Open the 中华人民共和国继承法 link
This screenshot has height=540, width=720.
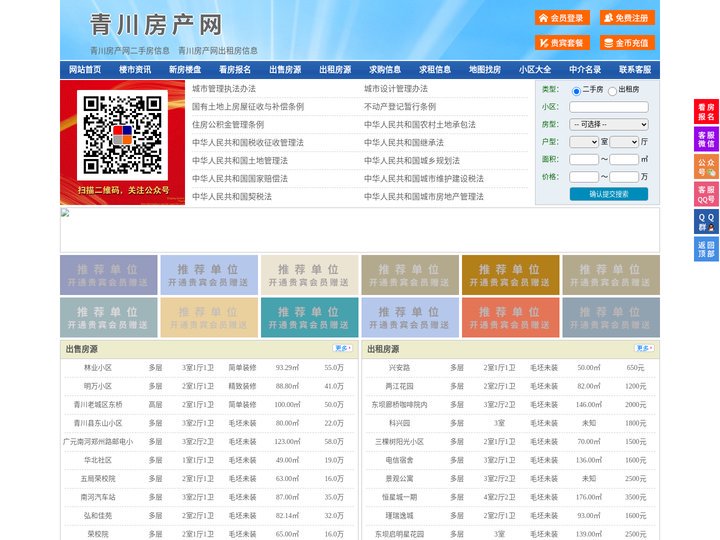tap(404, 142)
